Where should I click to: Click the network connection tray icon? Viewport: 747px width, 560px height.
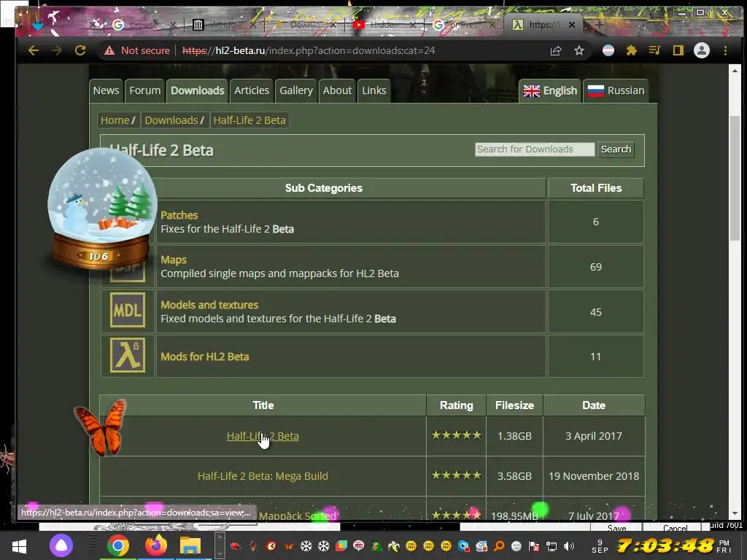point(551,546)
